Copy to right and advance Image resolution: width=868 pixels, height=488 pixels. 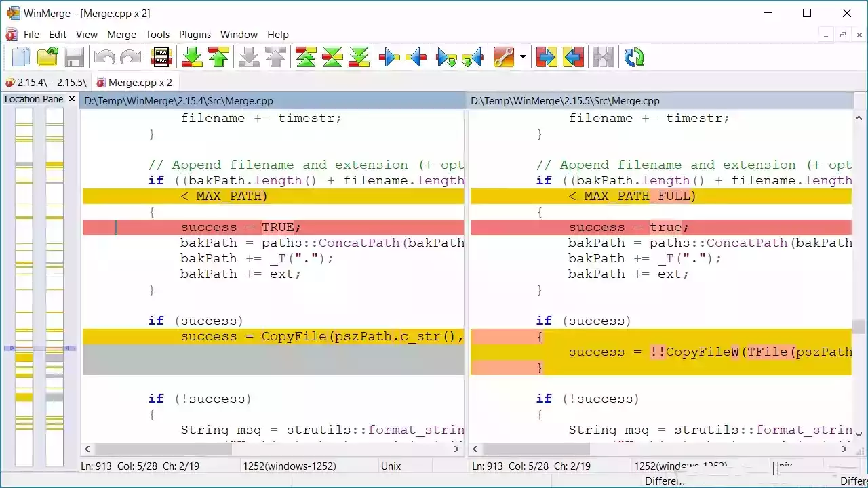coord(447,57)
